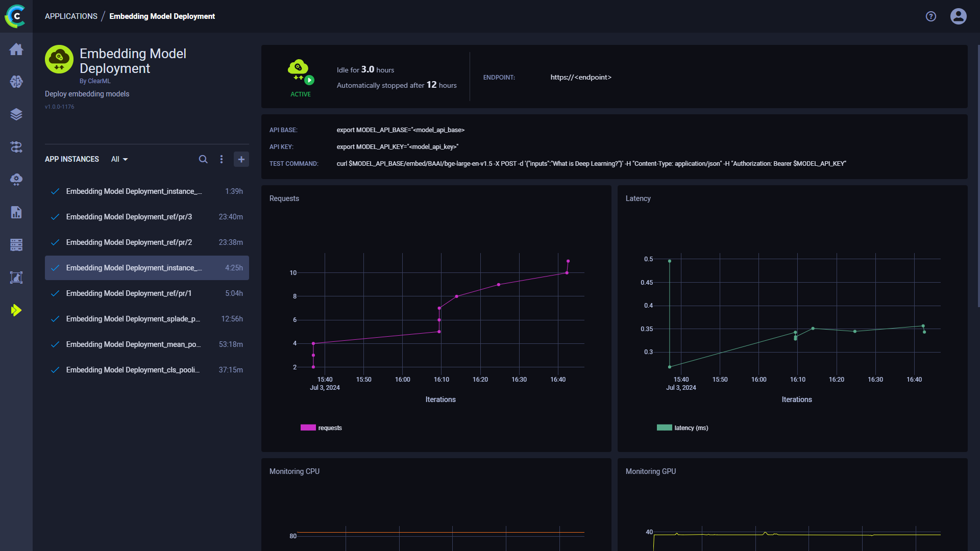Image resolution: width=980 pixels, height=551 pixels.
Task: Click the curl test command text
Action: (591, 163)
